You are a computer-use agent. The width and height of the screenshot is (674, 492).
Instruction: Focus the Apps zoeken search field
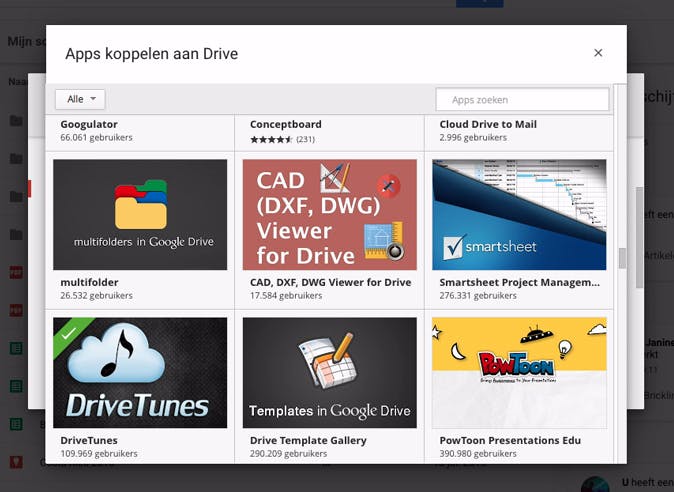[x=522, y=100]
